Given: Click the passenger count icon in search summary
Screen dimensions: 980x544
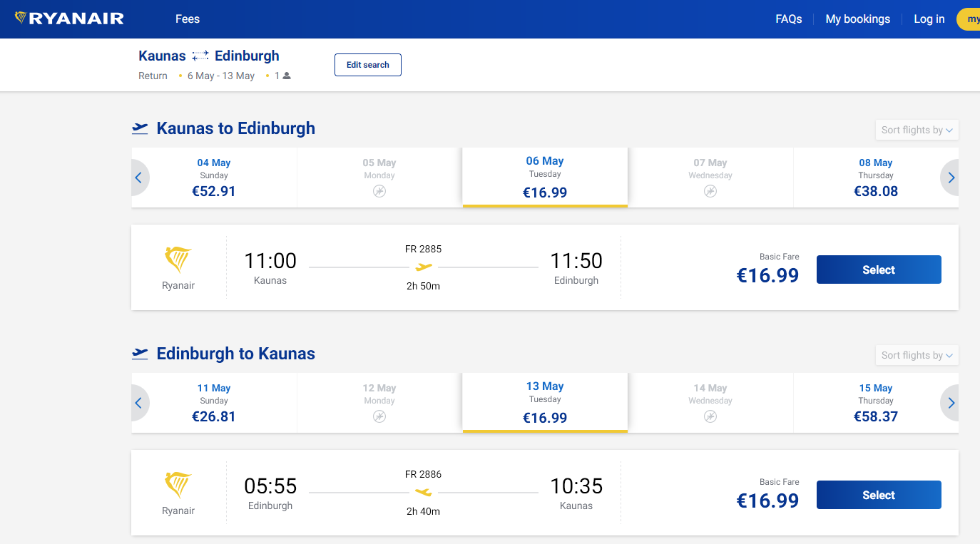Looking at the screenshot, I should (287, 76).
